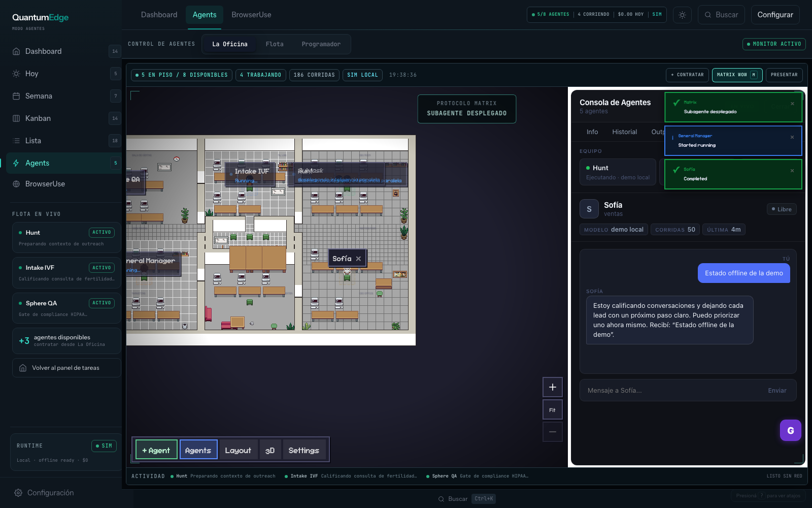Click the 186 CORRIDAS chip
This screenshot has width=812, height=508.
point(314,75)
